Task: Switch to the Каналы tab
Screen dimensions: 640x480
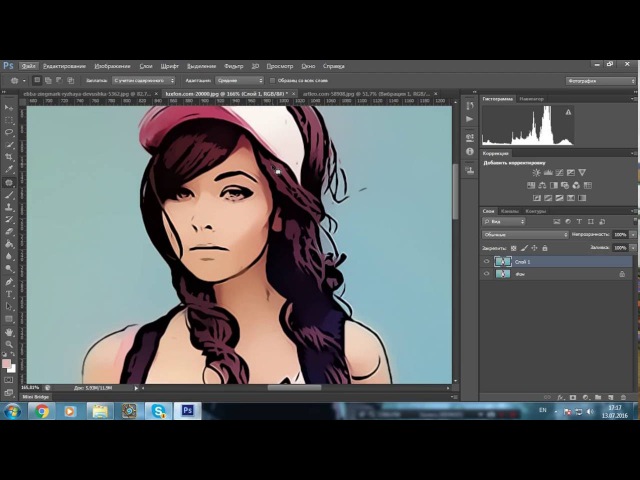Action: (x=510, y=211)
